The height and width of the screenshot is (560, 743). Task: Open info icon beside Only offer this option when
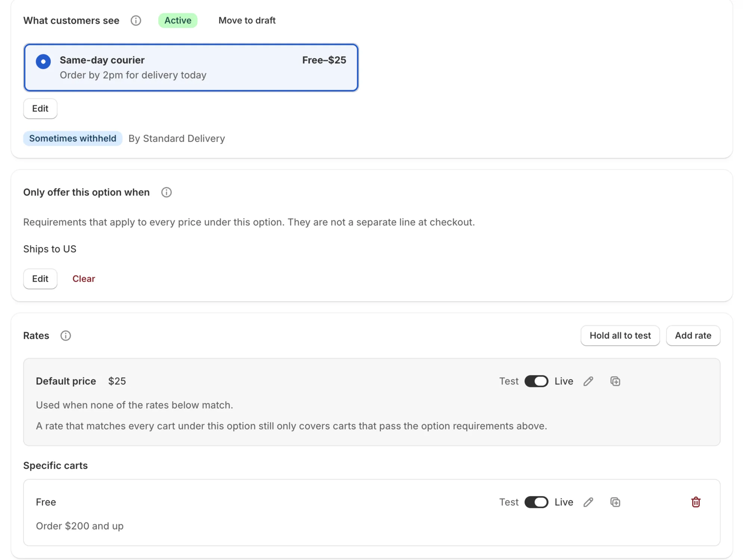click(167, 192)
